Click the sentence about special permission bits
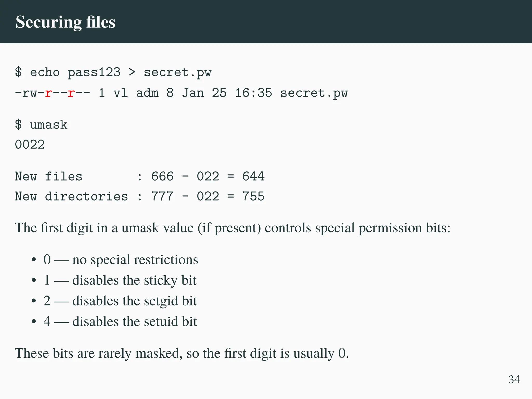Image resolution: width=532 pixels, height=399 pixels. pos(232,228)
